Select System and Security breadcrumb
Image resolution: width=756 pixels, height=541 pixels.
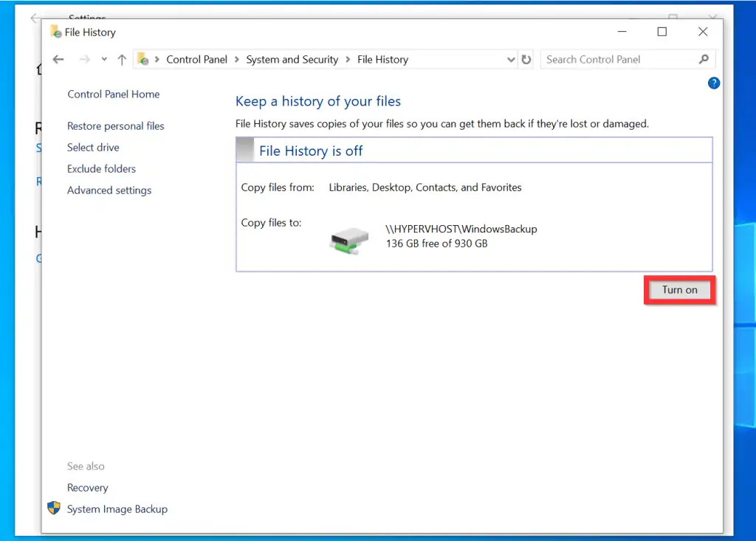(292, 60)
